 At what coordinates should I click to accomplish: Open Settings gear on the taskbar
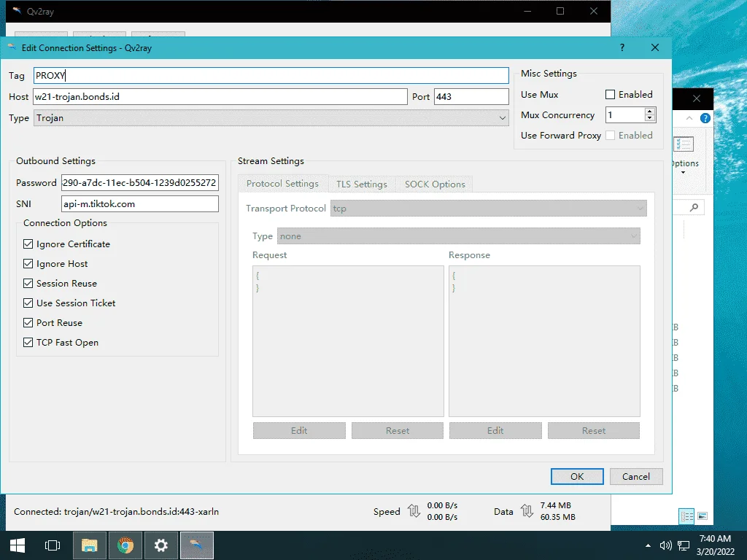click(x=161, y=545)
